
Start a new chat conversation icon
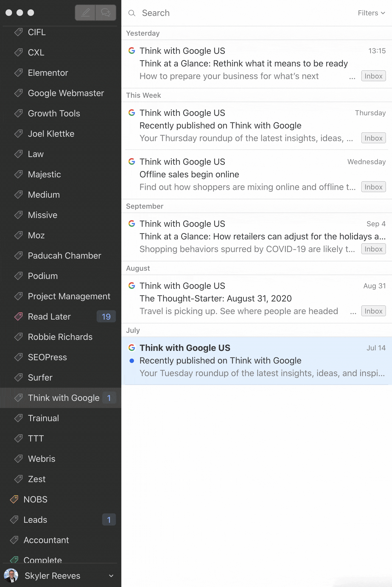click(x=106, y=13)
